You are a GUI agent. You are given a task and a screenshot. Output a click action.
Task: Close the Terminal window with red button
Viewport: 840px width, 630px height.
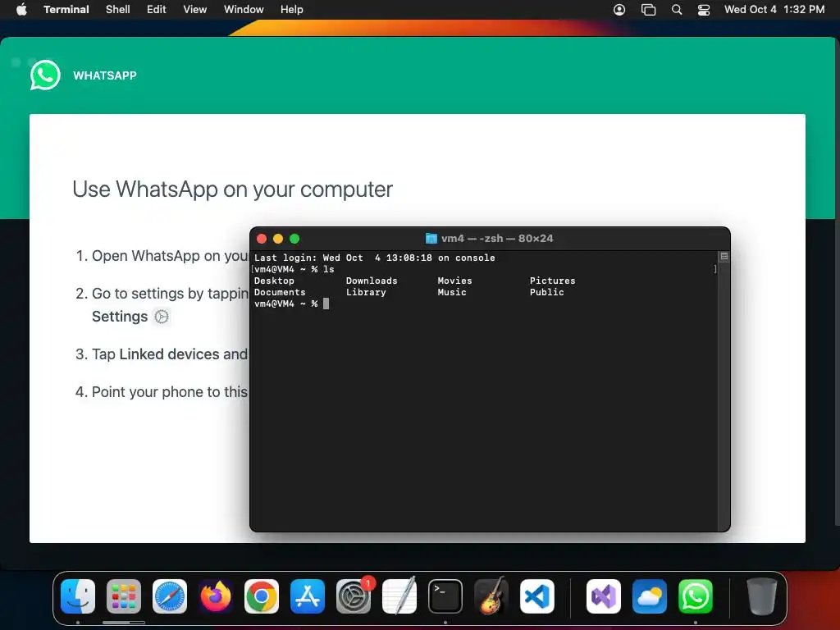pyautogui.click(x=262, y=239)
